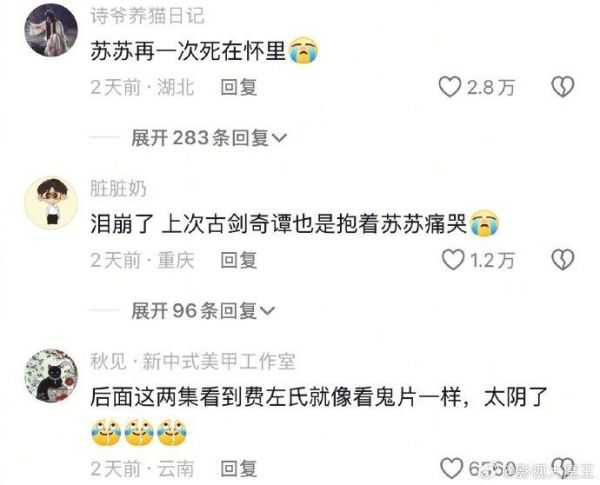Reply to the 重庆 comment
This screenshot has height=485, width=600.
239,260
